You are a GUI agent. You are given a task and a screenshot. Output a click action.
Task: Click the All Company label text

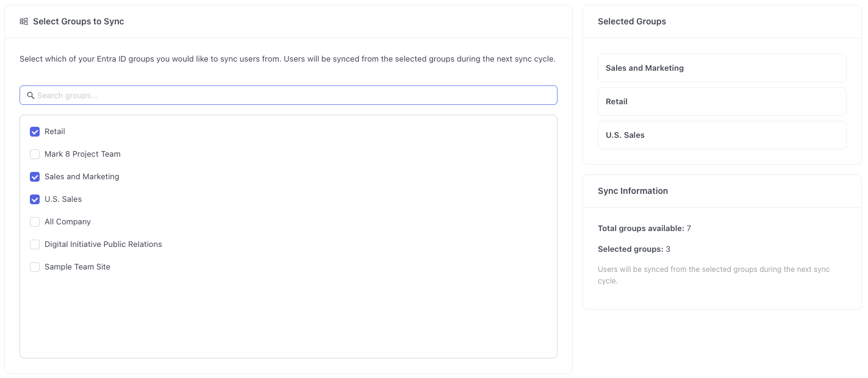coord(68,222)
